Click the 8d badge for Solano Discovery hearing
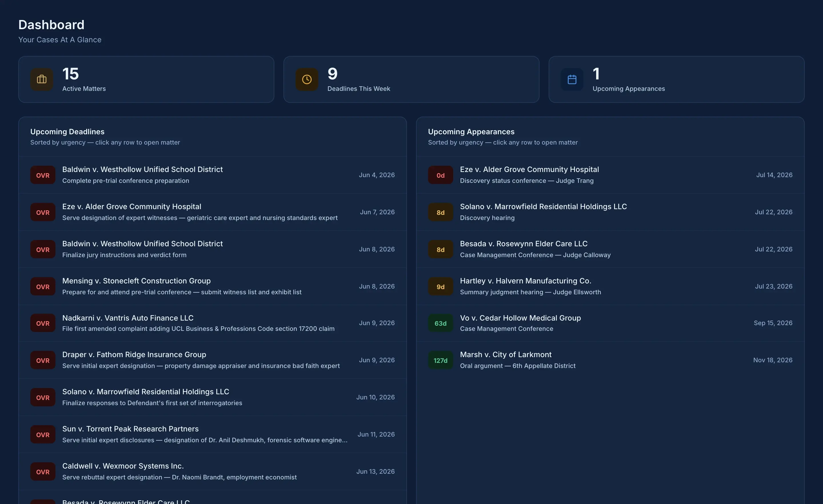 [x=441, y=212]
